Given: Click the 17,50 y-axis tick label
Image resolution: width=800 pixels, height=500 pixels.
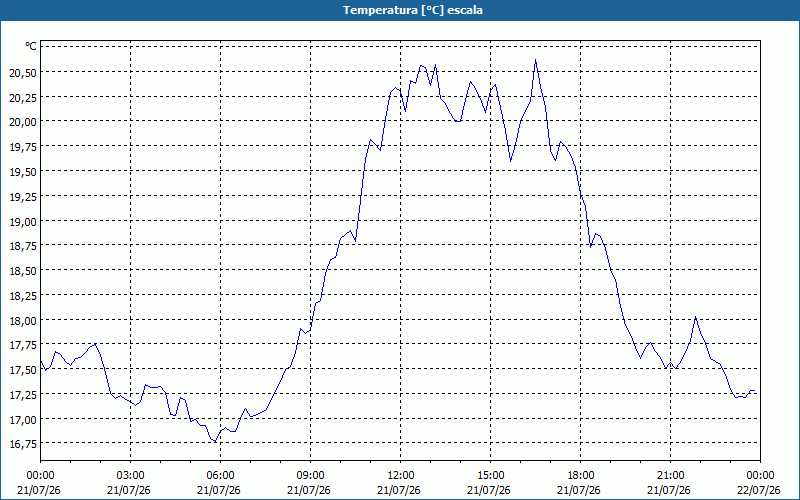Looking at the screenshot, I should 23,370.
